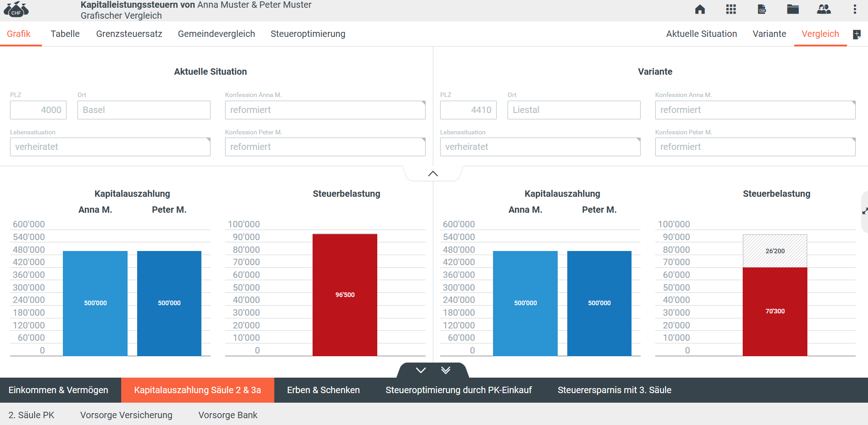Open Lebenssituation dropdown in Aktuelle Situation
Image resolution: width=868 pixels, height=425 pixels.
pos(110,147)
